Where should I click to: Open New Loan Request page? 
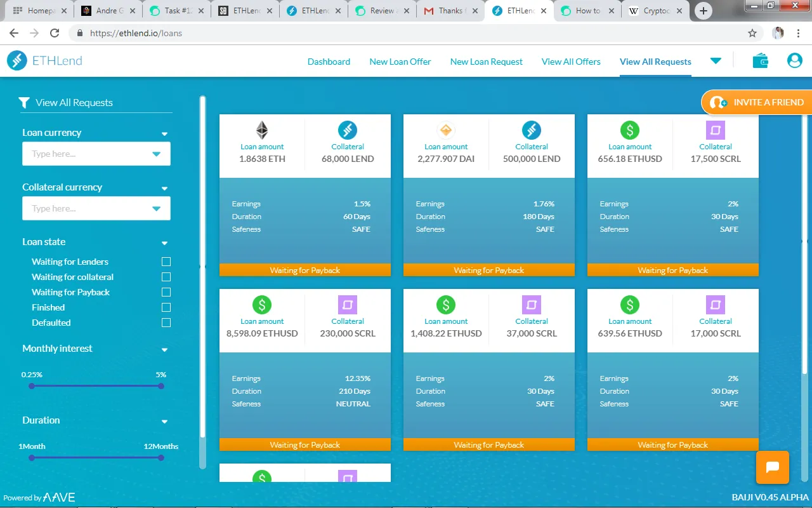tap(487, 62)
